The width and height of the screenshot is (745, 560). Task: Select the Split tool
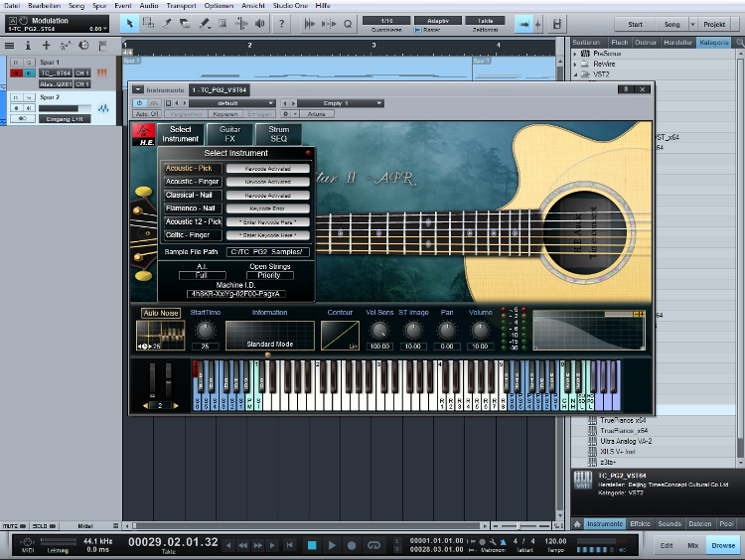[x=167, y=23]
